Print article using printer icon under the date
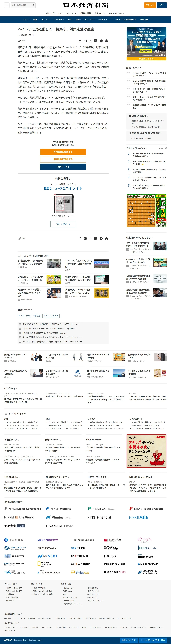This screenshot has width=171, height=644. click(80, 41)
